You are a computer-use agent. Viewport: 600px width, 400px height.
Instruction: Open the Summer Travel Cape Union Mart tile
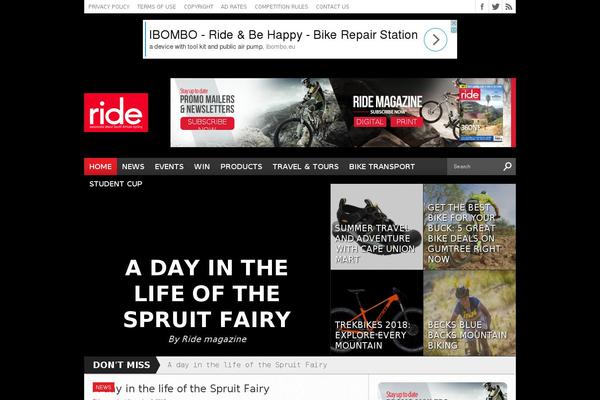[377, 227]
